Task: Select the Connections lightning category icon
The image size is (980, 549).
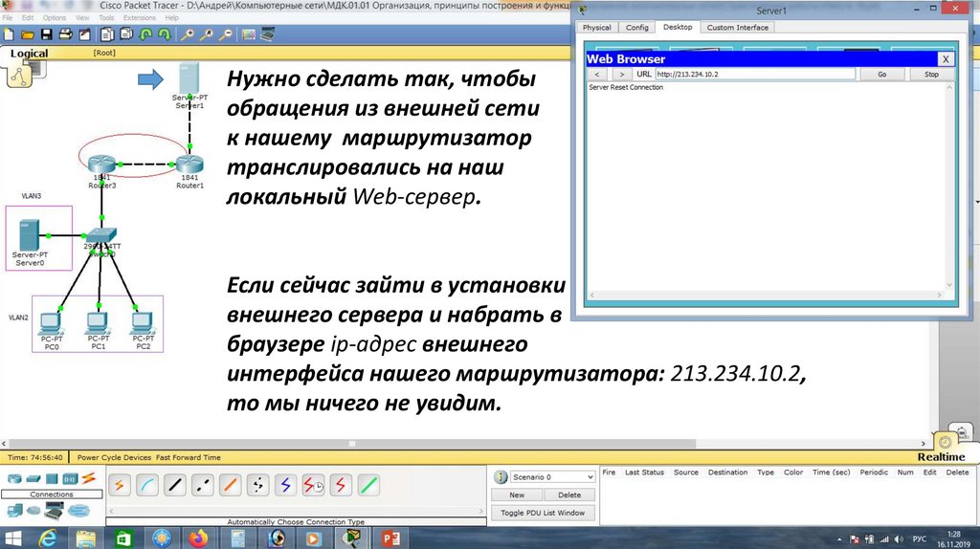Action: 89,479
